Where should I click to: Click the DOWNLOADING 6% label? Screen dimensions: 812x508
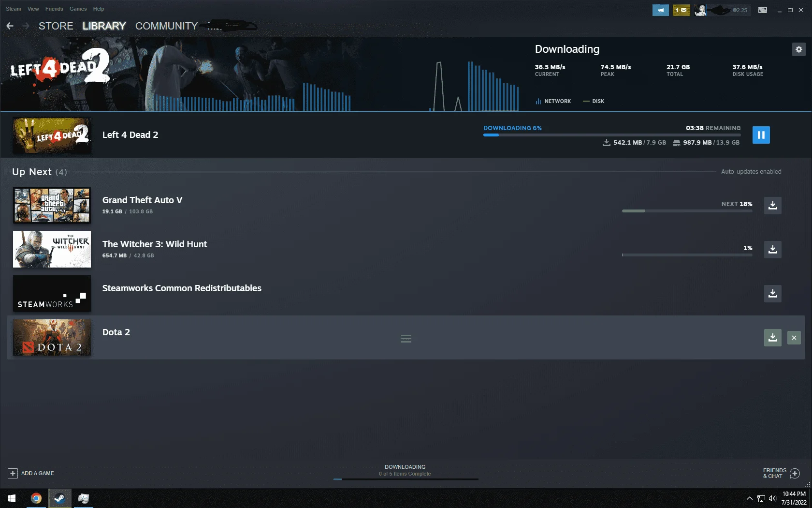click(x=512, y=128)
